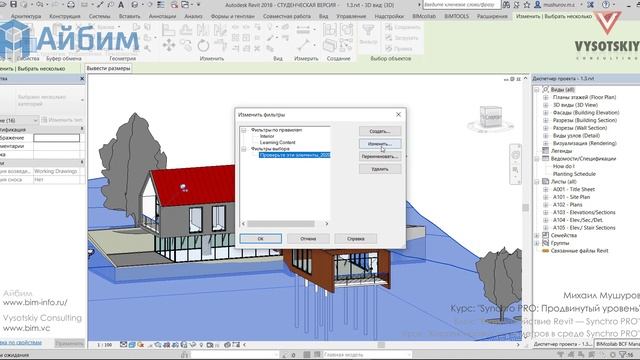Click Переименовать... button in filter dialog
Image resolution: width=640 pixels, height=360 pixels.
380,157
